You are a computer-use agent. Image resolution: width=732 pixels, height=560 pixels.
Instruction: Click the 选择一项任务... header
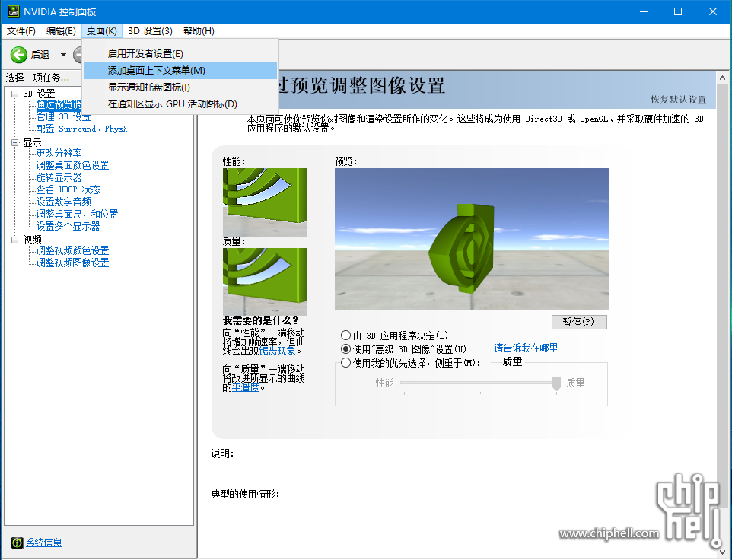click(x=37, y=78)
